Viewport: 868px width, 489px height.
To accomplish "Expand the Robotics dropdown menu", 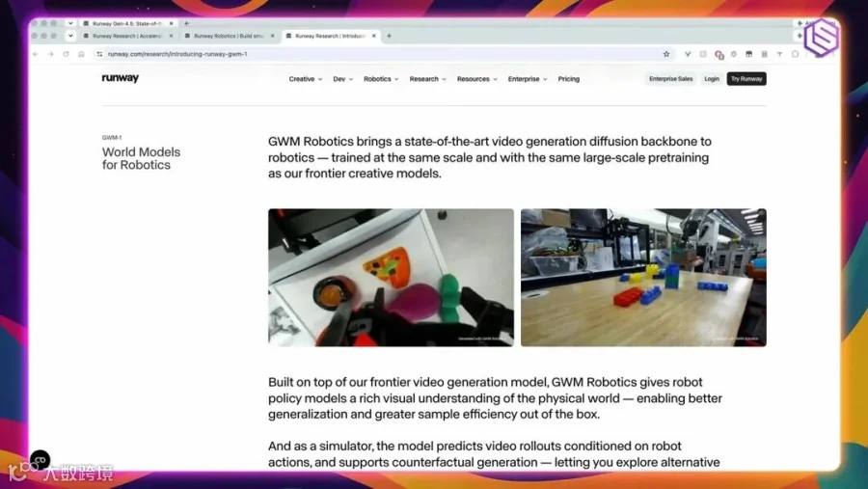I will 381,79.
